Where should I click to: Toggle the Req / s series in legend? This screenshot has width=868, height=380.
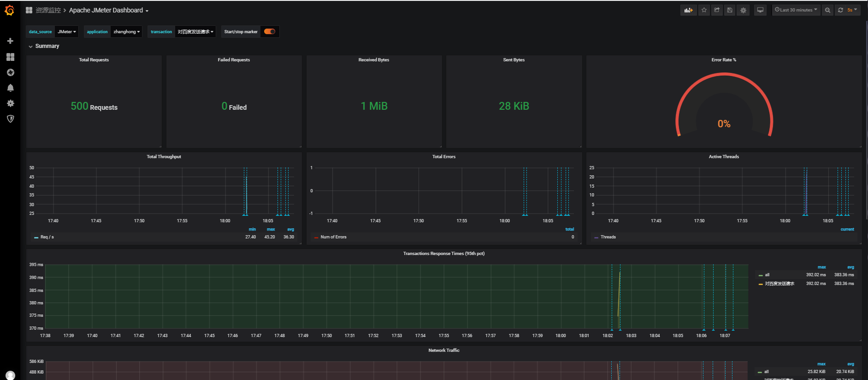pyautogui.click(x=47, y=237)
